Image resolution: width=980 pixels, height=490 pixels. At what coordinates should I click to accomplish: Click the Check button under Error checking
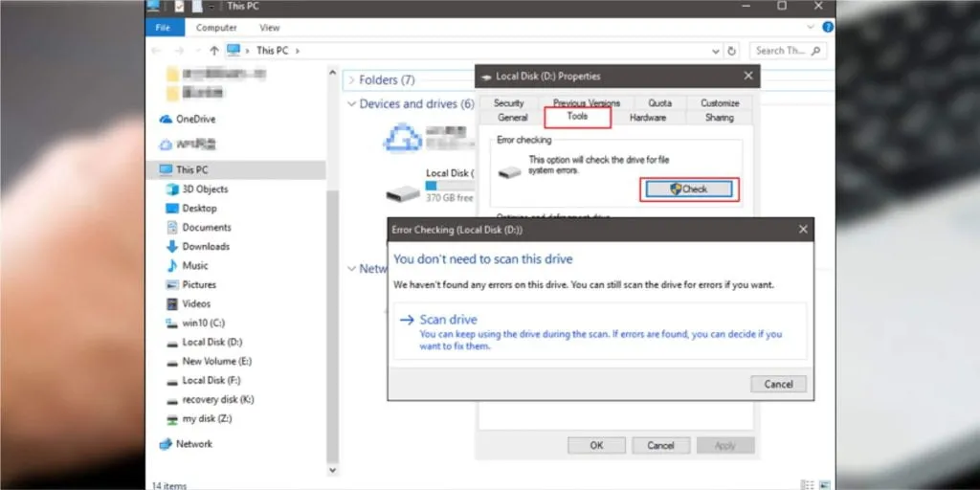(x=689, y=189)
